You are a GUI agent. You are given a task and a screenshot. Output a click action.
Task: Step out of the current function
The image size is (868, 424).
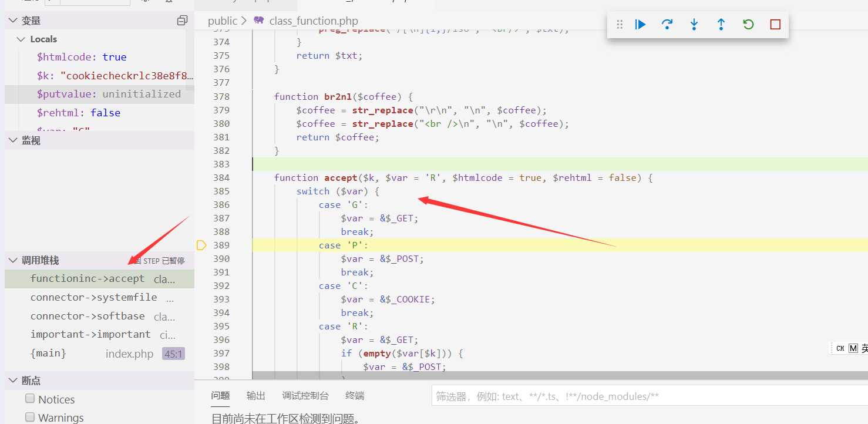click(721, 25)
